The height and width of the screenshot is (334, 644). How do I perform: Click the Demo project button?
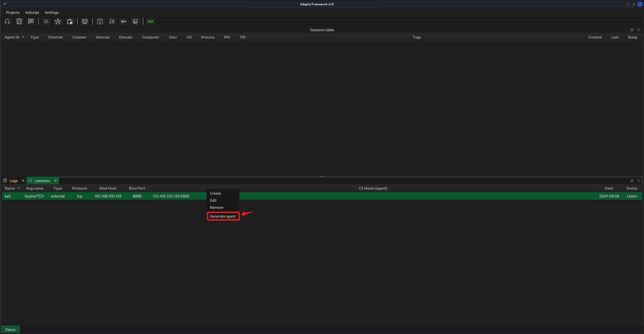tap(10, 329)
